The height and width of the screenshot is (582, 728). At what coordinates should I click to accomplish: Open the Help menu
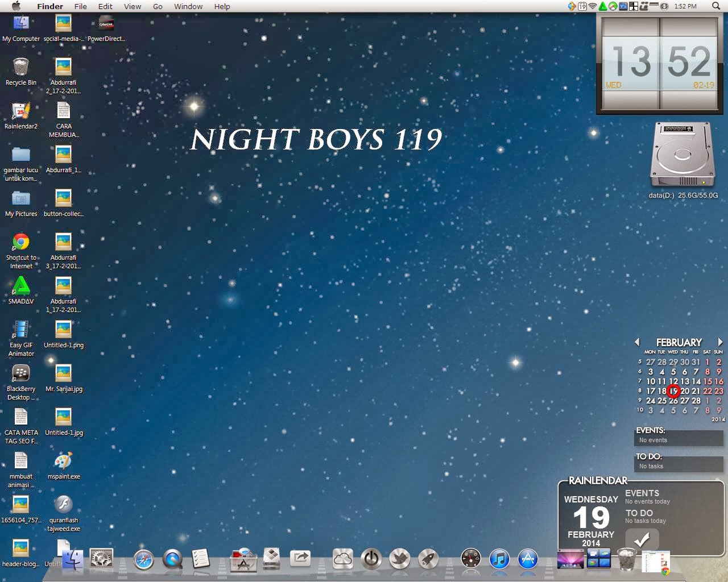coord(222,6)
